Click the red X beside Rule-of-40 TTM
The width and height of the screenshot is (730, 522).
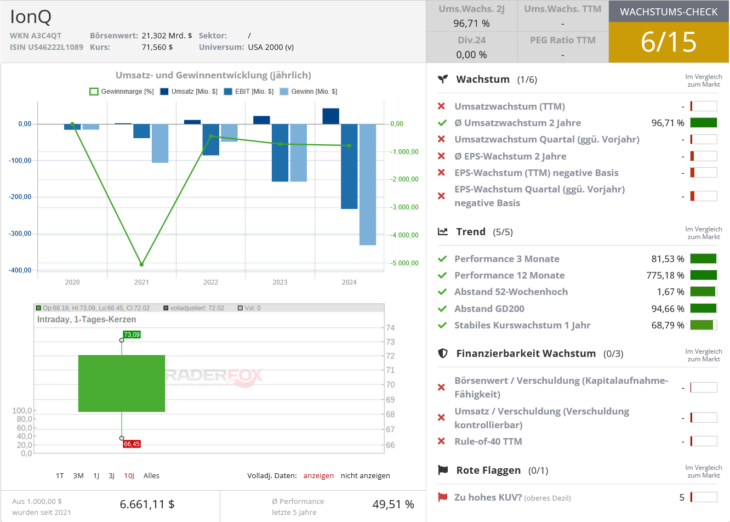point(441,441)
